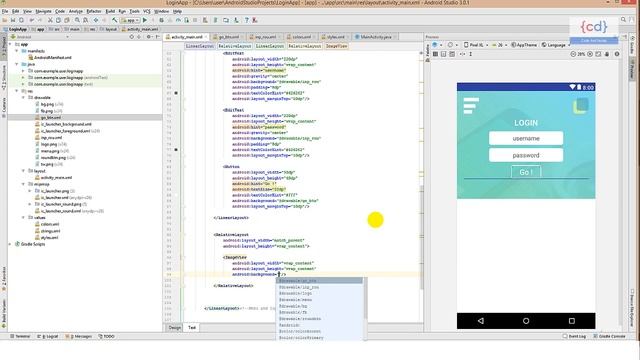
Task: Click hamburger menu image in login preview
Action: pos(471,106)
